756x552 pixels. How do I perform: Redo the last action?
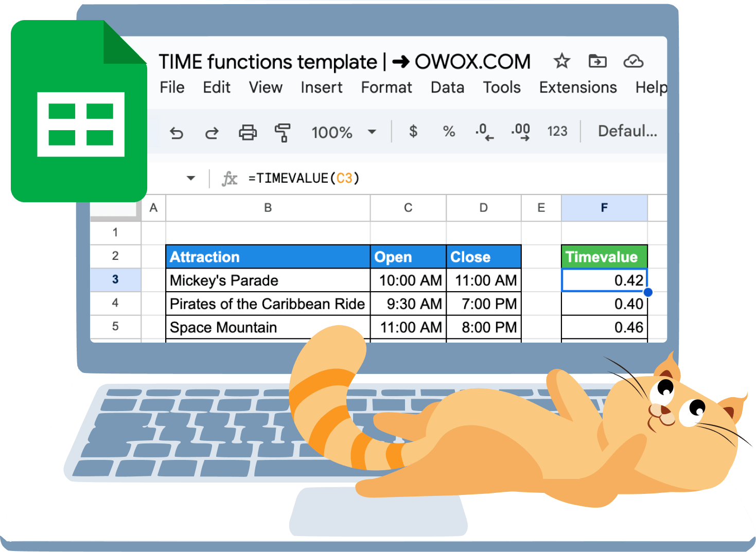pos(212,133)
